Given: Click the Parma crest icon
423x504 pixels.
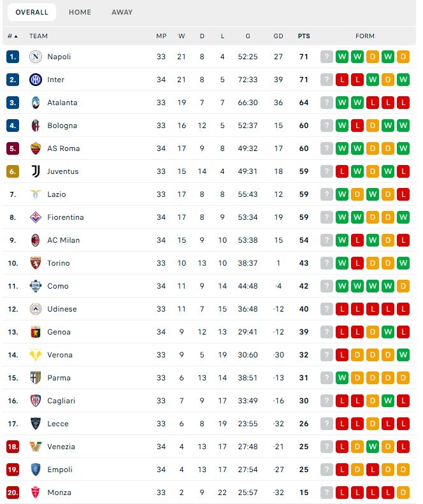Looking at the screenshot, I should point(36,378).
